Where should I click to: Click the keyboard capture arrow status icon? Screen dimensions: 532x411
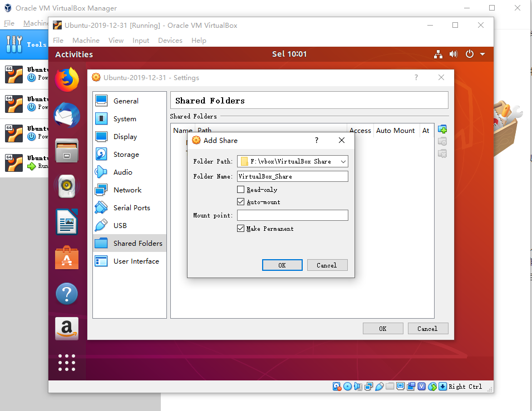[x=443, y=387]
